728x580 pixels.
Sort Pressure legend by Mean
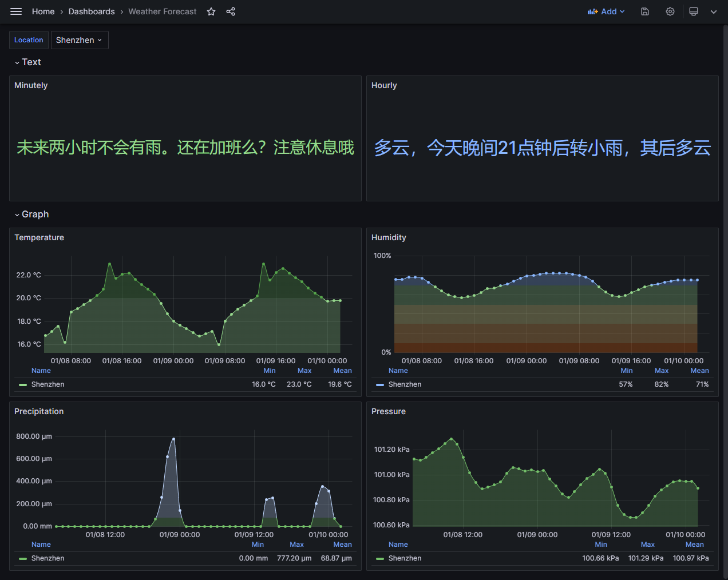point(695,545)
